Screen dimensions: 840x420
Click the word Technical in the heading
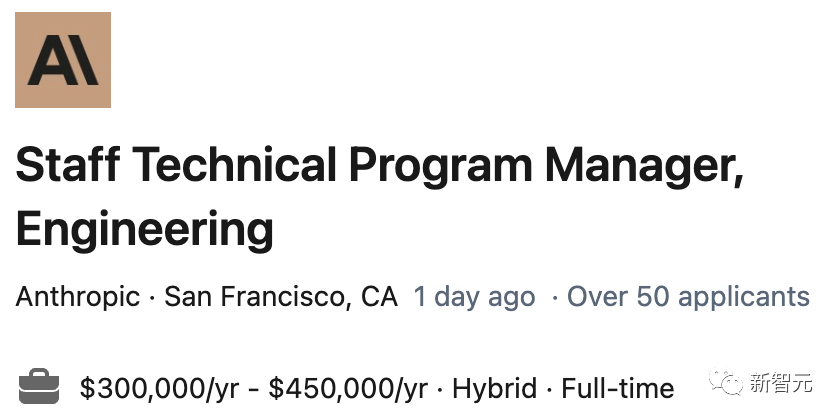point(234,164)
